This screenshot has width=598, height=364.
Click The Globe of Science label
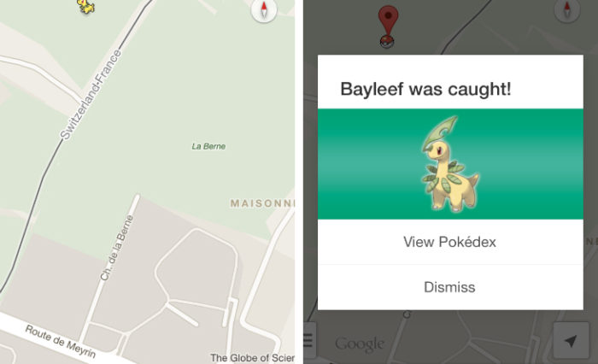click(252, 358)
